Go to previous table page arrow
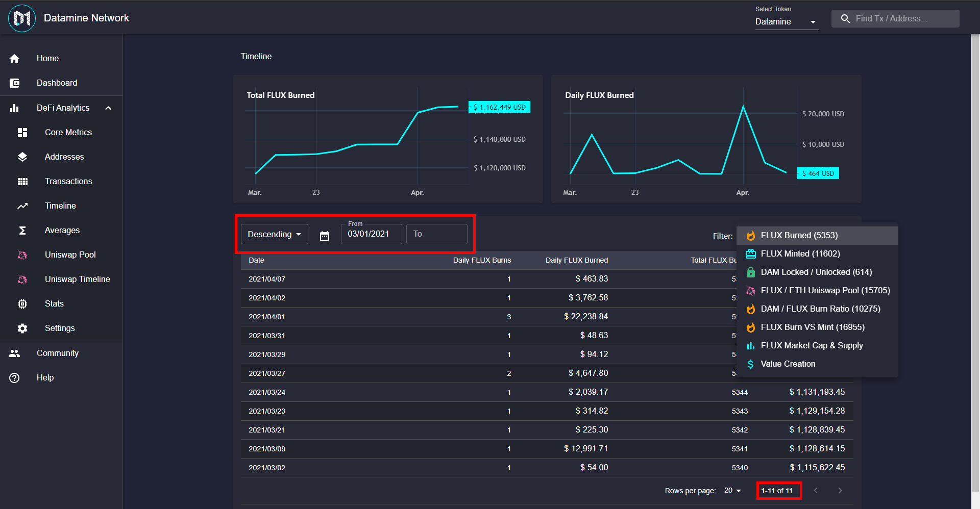Viewport: 980px width, 509px height. click(x=816, y=491)
